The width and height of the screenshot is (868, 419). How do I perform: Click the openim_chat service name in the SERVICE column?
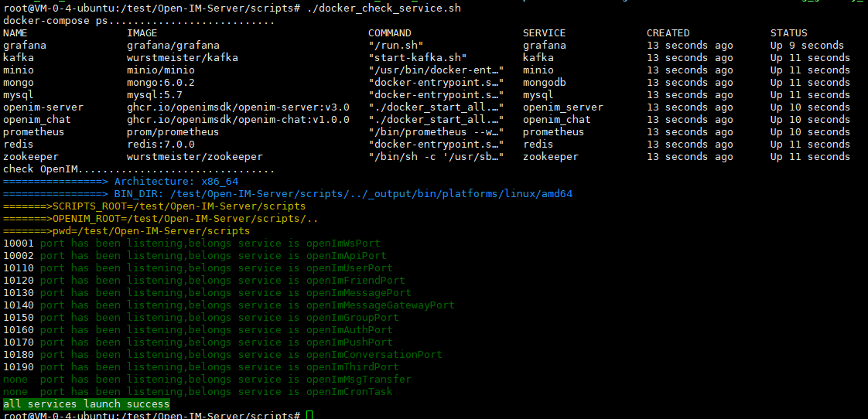point(556,120)
